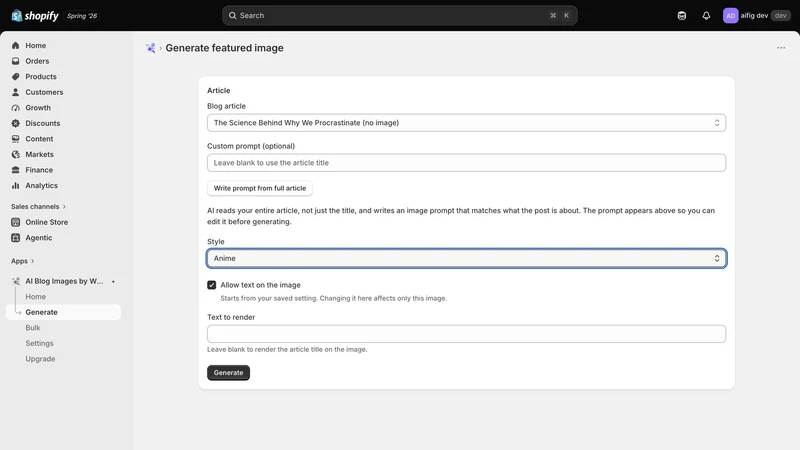
Task: Open Products in the sidebar
Action: coord(41,77)
